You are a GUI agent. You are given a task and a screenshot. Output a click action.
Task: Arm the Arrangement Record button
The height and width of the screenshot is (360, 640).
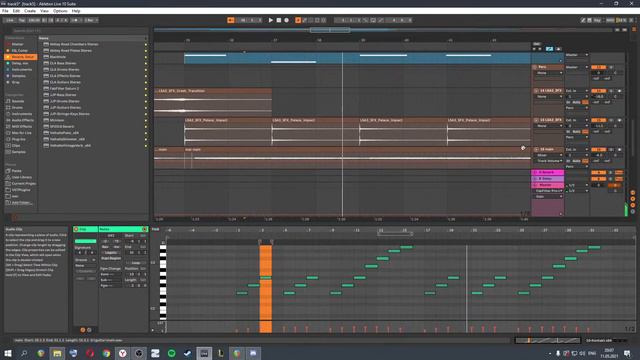[x=287, y=20]
